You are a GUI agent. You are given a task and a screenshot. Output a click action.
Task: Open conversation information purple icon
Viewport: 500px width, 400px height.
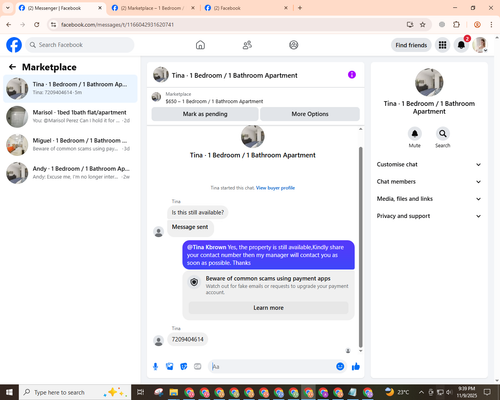click(352, 75)
